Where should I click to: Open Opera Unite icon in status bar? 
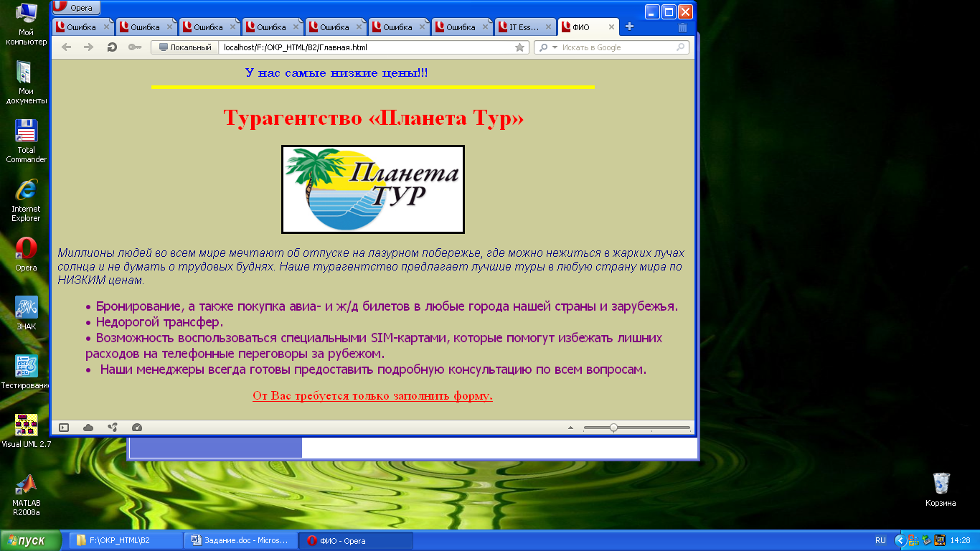pos(113,428)
